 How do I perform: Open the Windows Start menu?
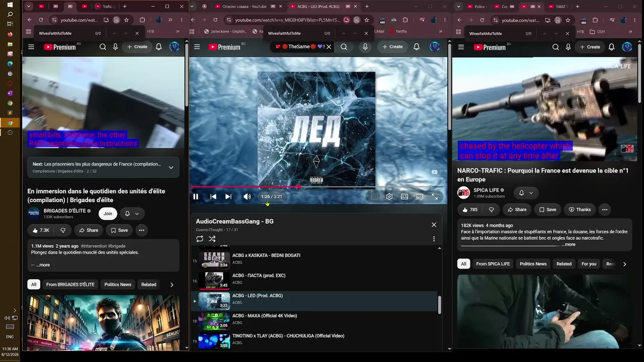pyautogui.click(x=10, y=5)
